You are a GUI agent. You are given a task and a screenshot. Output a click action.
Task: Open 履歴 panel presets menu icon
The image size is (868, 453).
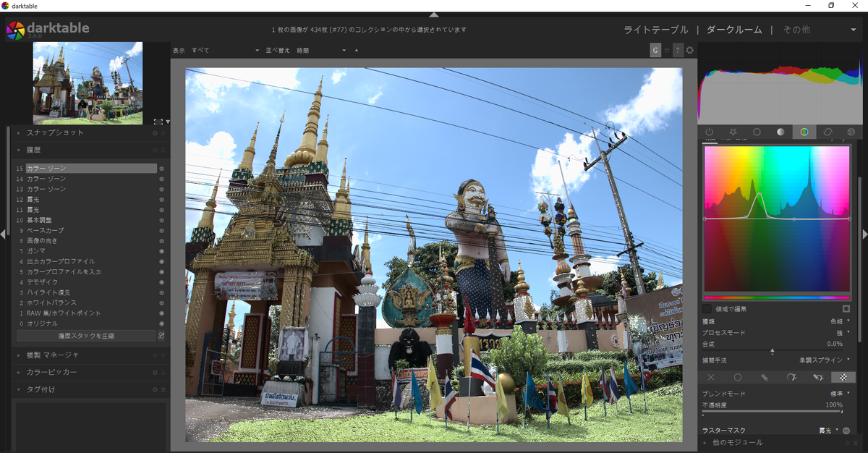[x=163, y=151]
